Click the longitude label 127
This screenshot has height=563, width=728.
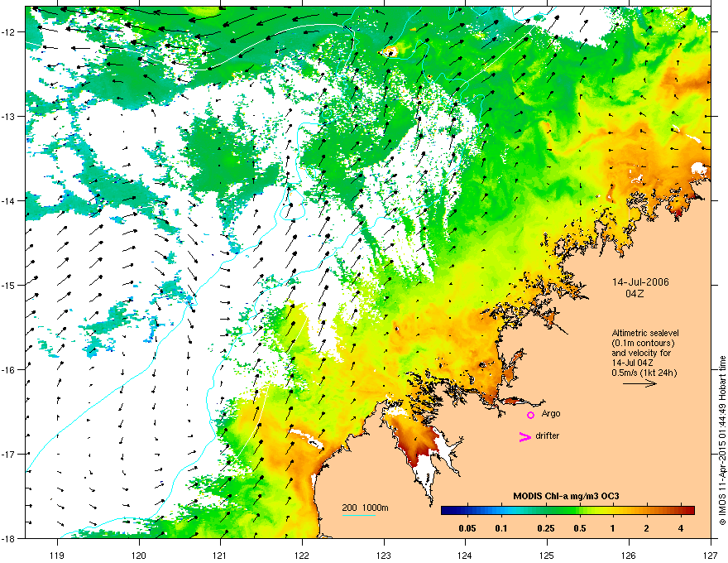711,555
